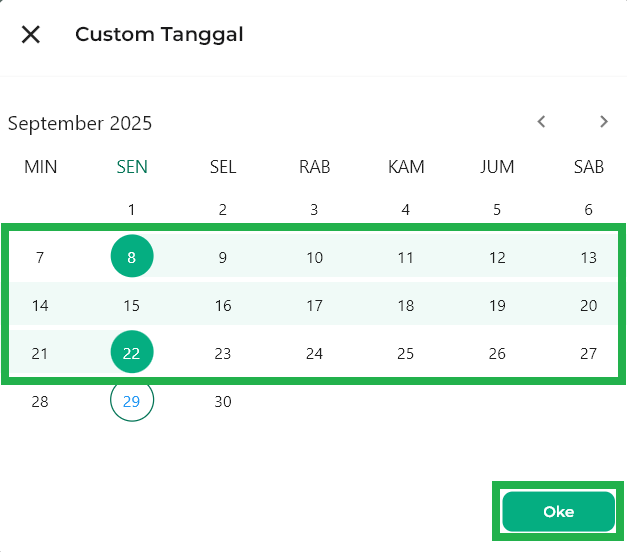Click the September 2025 month label
This screenshot has height=552, width=627.
tap(80, 124)
